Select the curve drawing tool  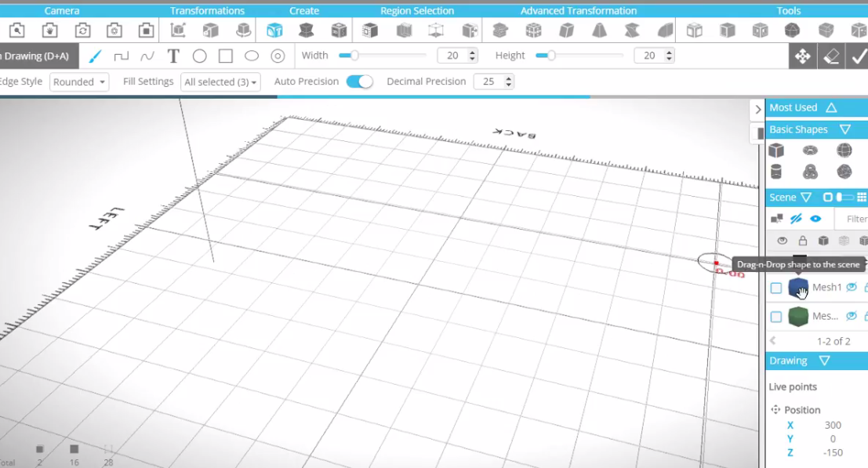[147, 56]
